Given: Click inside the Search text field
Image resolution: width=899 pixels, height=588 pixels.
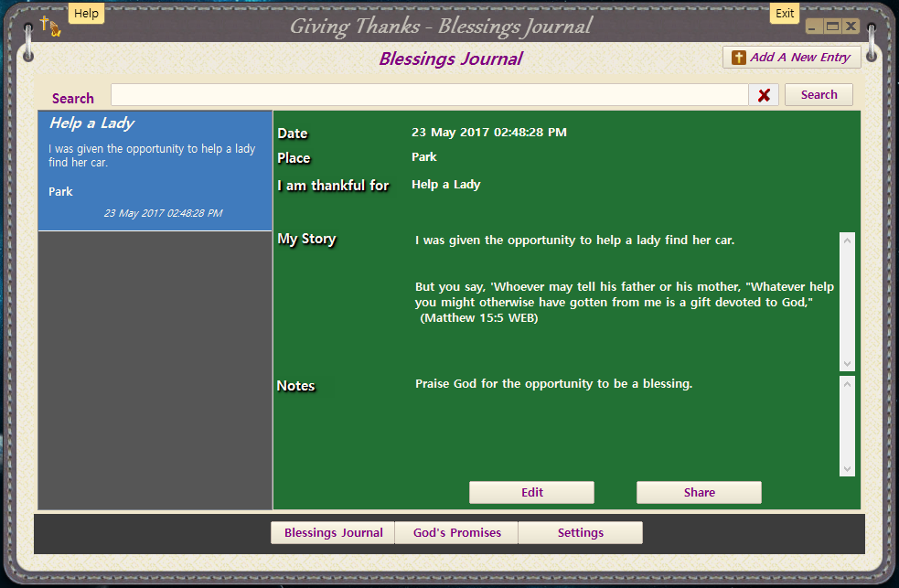Looking at the screenshot, I should click(430, 95).
